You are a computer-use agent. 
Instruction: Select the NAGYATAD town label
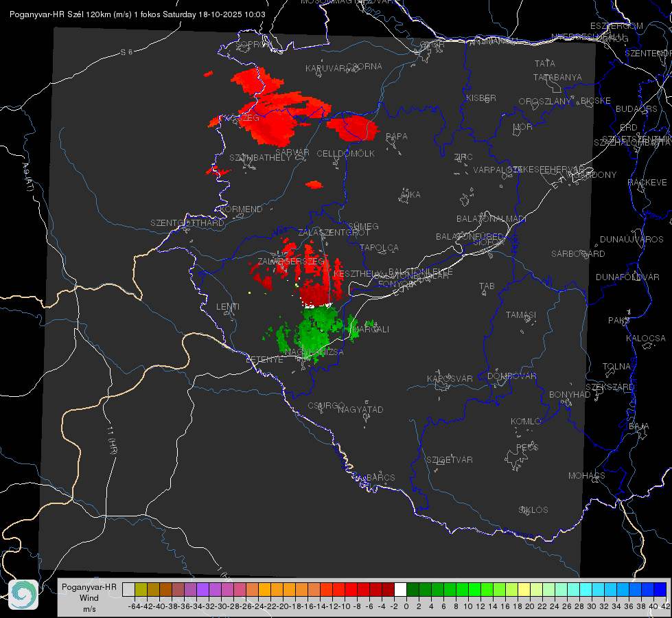(360, 409)
